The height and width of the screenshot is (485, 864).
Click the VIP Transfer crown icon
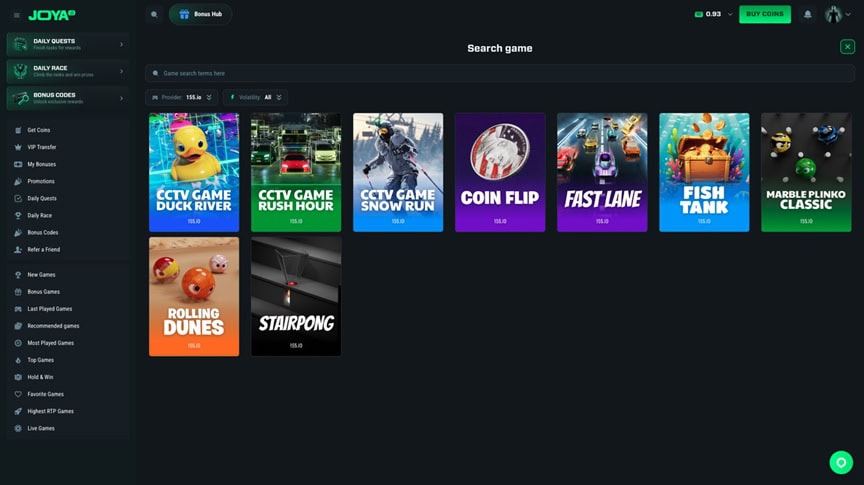18,147
